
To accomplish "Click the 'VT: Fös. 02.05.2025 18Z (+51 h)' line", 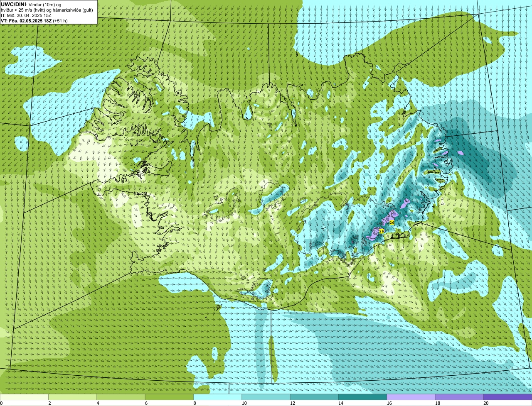I will (34, 20).
